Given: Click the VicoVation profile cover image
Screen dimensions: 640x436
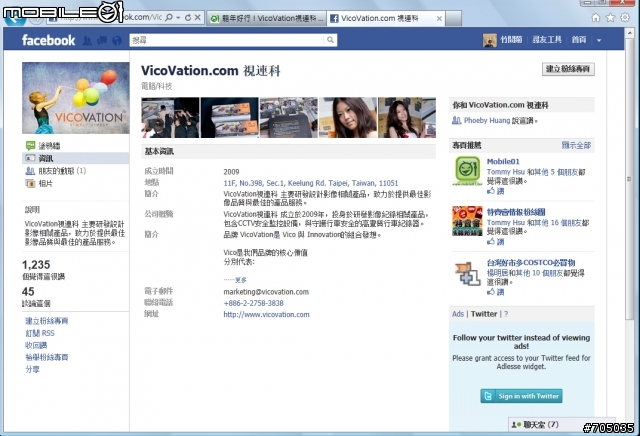Looking at the screenshot, I should coord(76,98).
